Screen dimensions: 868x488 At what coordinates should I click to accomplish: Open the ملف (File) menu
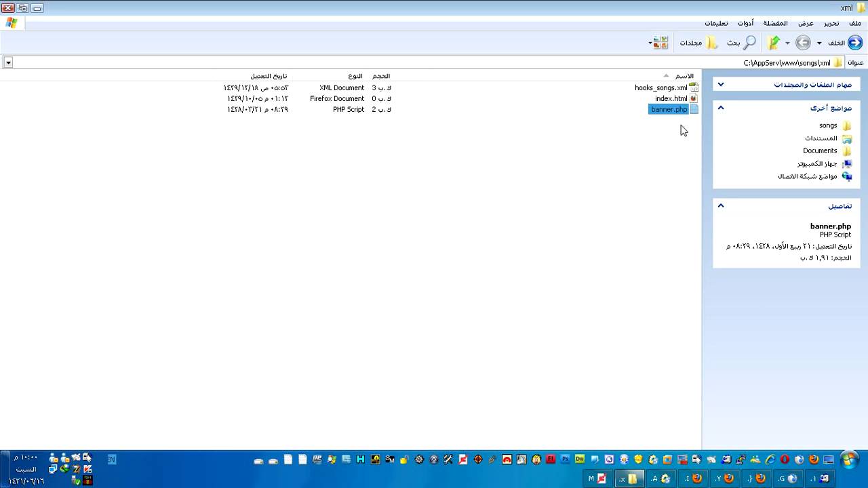pyautogui.click(x=854, y=23)
